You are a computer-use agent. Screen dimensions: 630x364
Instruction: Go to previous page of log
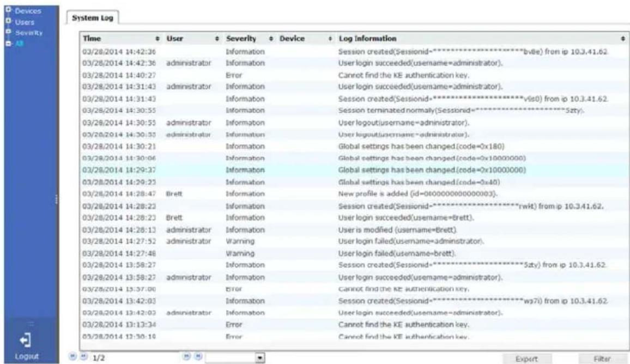[83, 356]
